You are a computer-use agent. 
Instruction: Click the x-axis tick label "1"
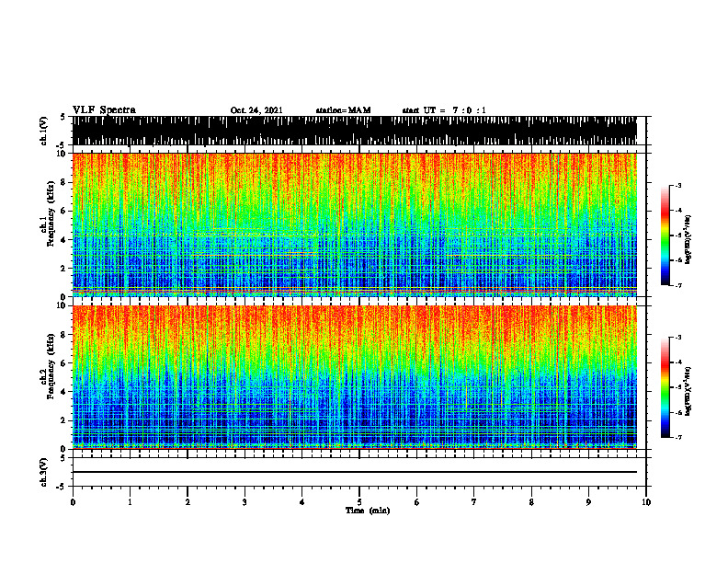pos(130,502)
